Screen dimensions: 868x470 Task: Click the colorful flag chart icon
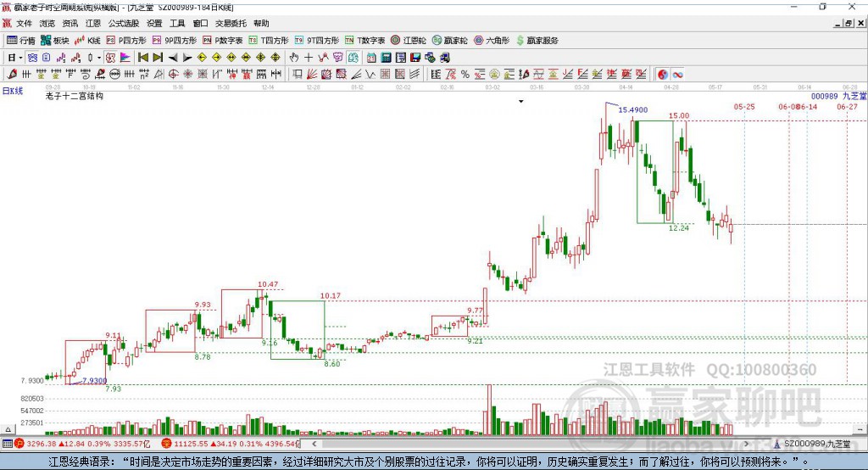125,57
